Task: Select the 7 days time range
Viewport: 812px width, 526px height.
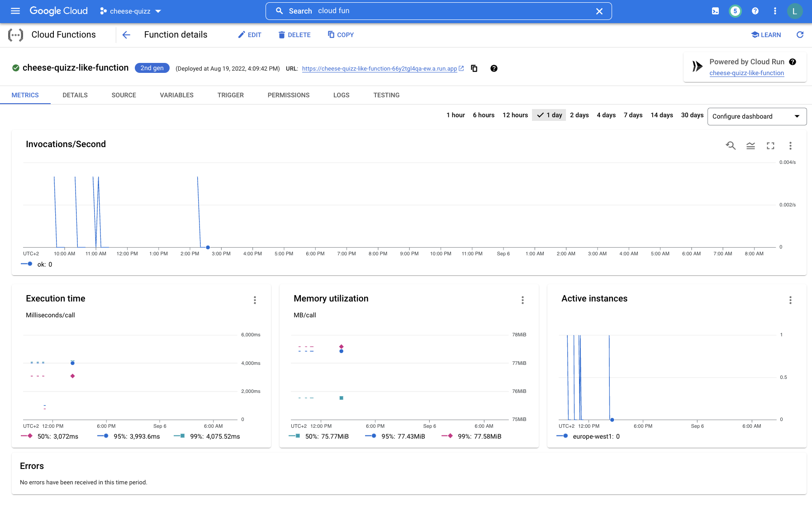Action: (x=633, y=115)
